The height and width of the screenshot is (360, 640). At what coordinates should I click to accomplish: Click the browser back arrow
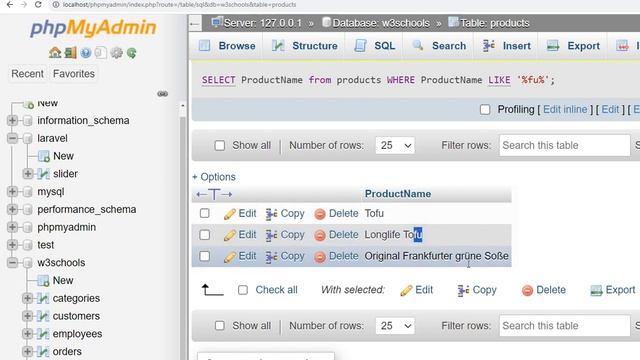click(x=9, y=4)
